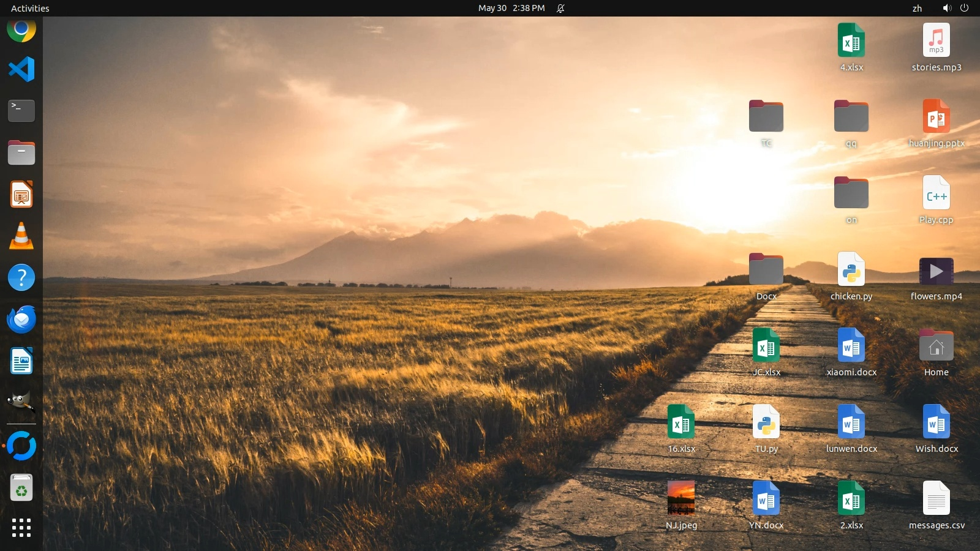Launch Thunderbird mail from the dock

coord(21,319)
